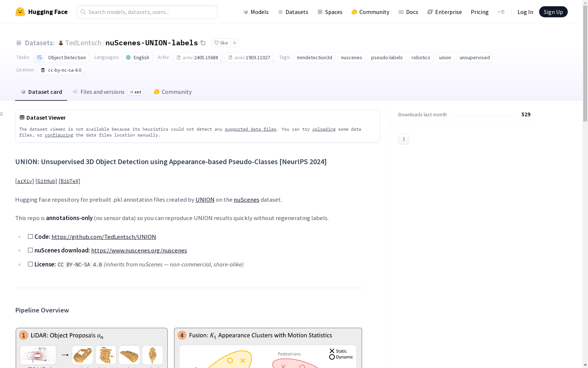Viewport: 588px width, 368px height.
Task: Open the Models page
Action: 256,12
